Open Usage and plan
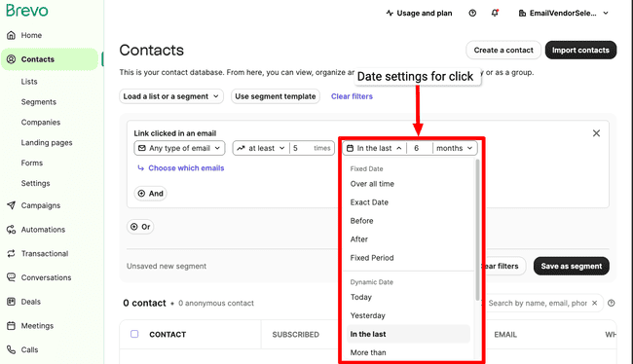This screenshot has height=364, width=633. [x=419, y=14]
